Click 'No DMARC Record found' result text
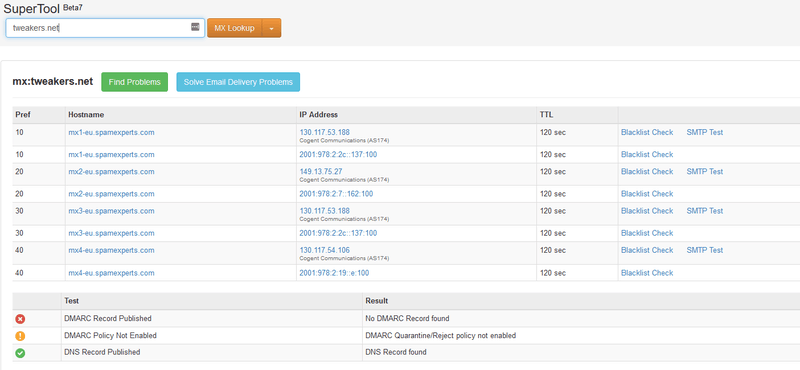Screen dimensions: 800x370 coord(407,318)
